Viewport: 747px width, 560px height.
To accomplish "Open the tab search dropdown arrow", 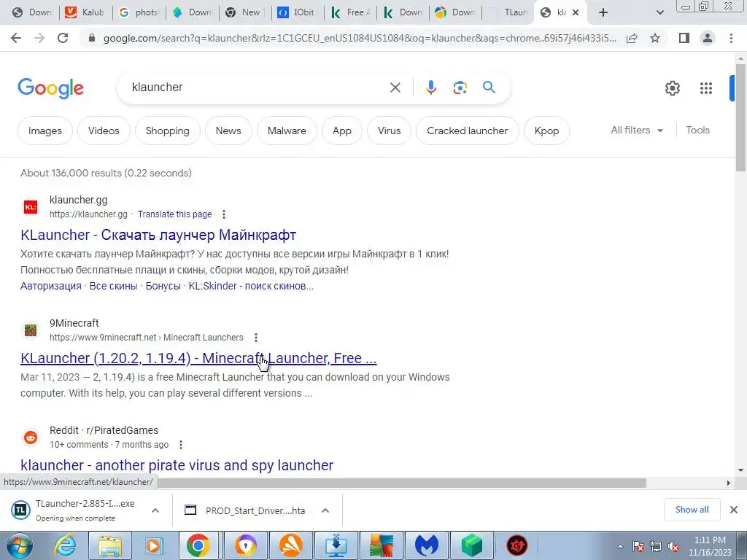I will pyautogui.click(x=659, y=12).
